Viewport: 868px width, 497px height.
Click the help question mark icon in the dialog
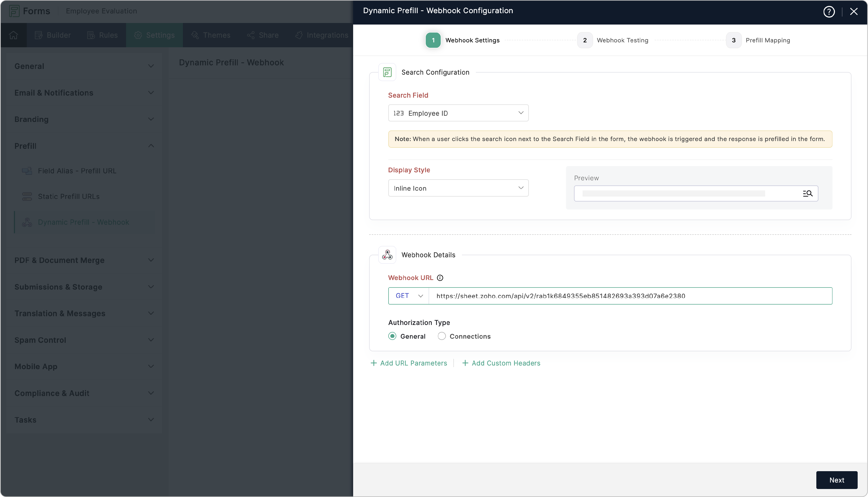click(829, 11)
